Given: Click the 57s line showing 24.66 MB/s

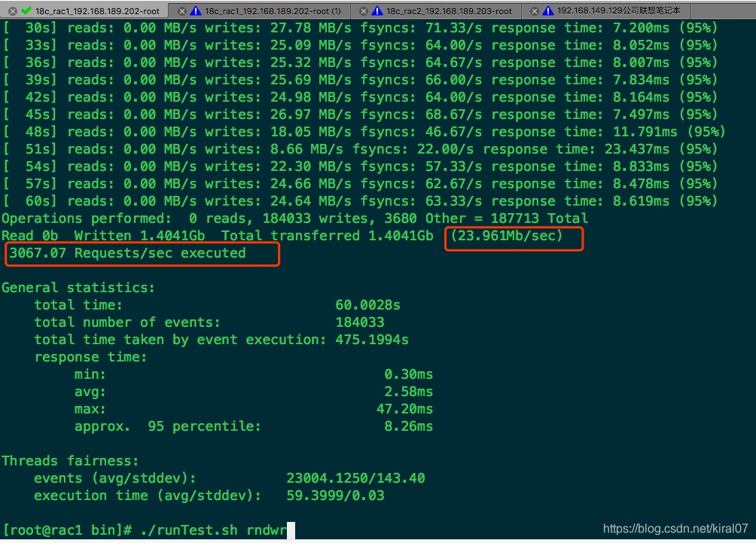Looking at the screenshot, I should click(360, 184).
